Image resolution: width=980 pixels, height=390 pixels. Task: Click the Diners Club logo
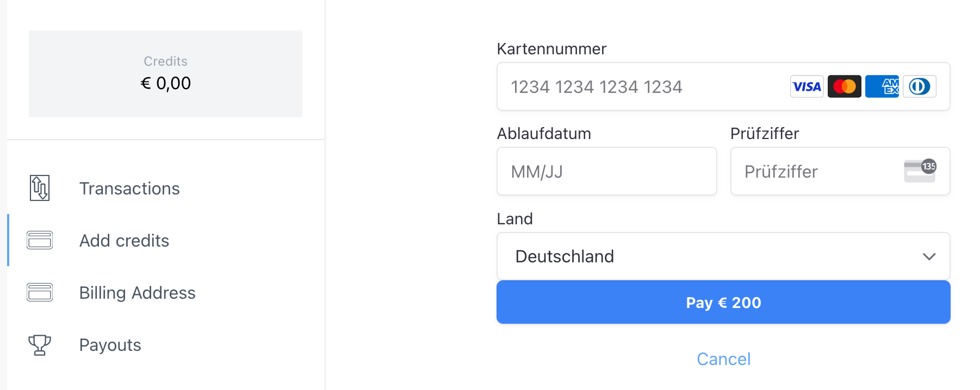point(919,86)
